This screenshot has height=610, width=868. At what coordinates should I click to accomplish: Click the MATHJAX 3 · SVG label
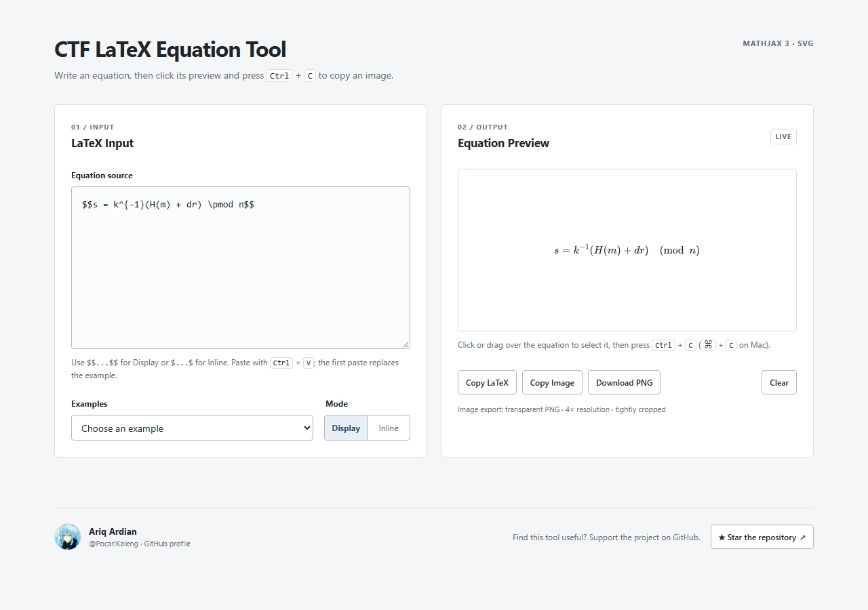[x=778, y=43]
